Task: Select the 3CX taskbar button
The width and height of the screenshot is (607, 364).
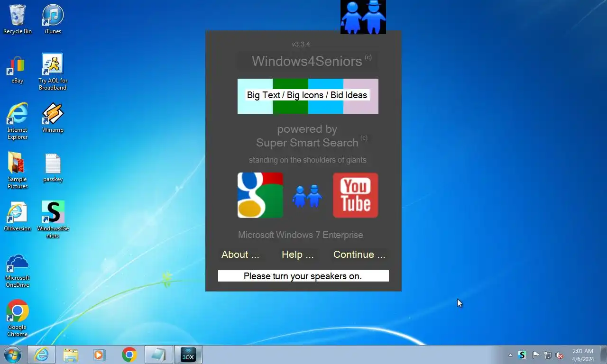Action: pyautogui.click(x=188, y=355)
